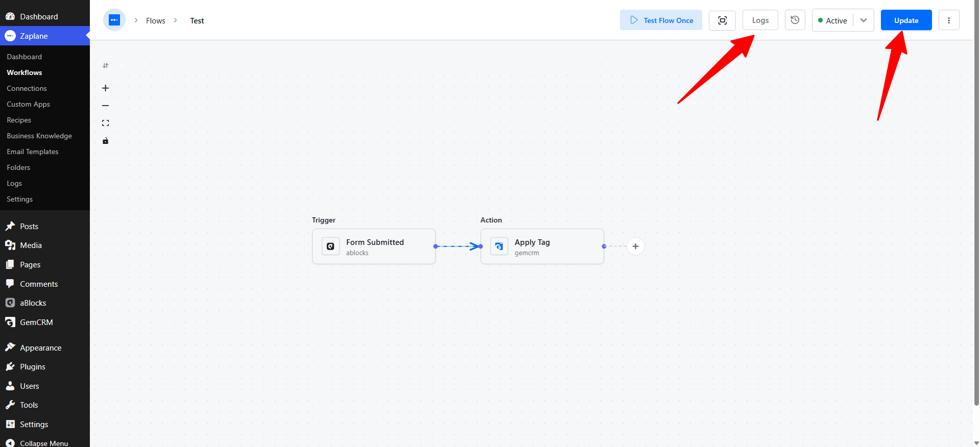Toggle the flow layout direction icon

coord(105,66)
